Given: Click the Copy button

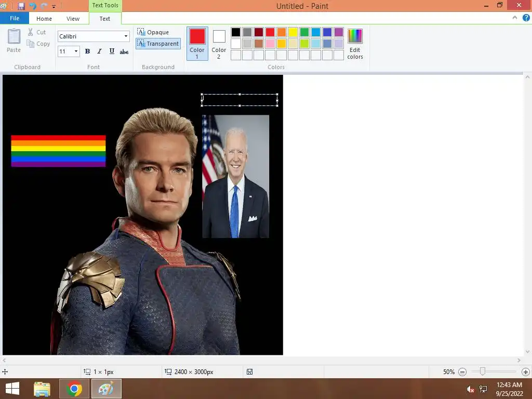Looking at the screenshot, I should pos(38,44).
